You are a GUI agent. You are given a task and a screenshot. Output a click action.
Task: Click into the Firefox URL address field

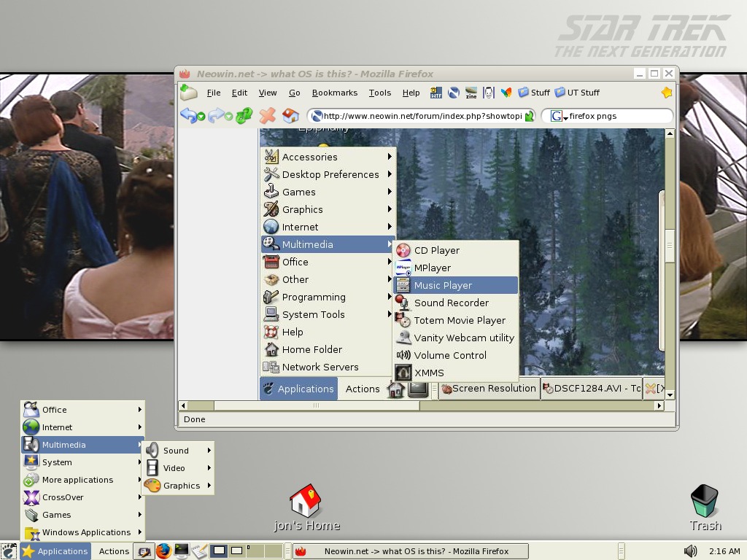(422, 116)
